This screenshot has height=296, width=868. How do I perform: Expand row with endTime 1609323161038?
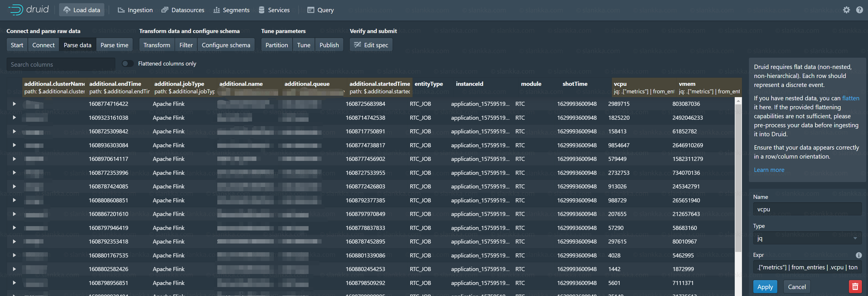(x=14, y=118)
